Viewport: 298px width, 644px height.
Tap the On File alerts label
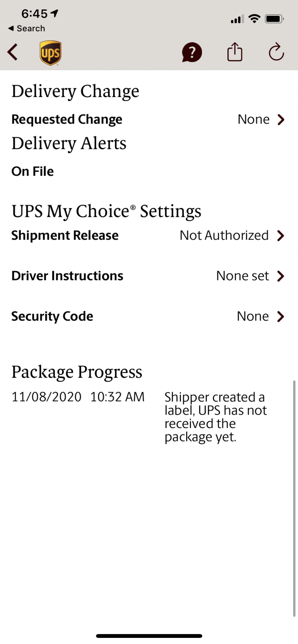[x=33, y=171]
